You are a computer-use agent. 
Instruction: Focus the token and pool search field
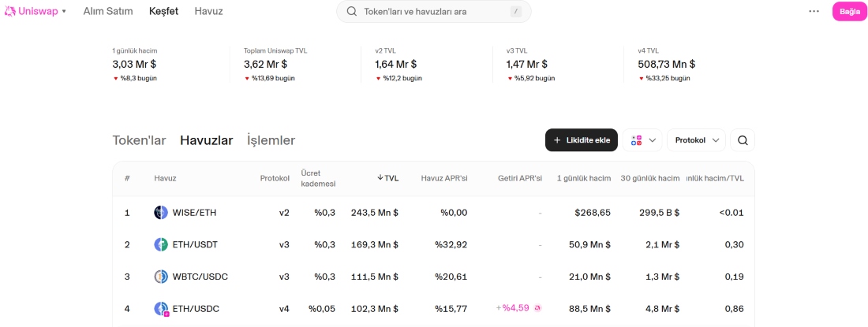click(x=433, y=12)
